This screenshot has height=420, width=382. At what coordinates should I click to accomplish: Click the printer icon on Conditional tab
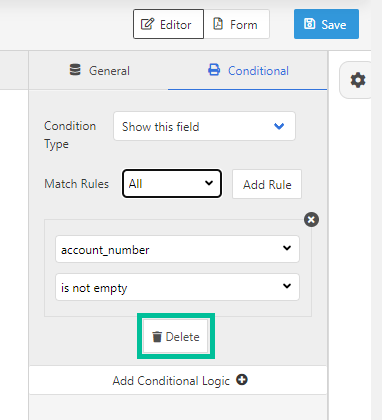[214, 70]
